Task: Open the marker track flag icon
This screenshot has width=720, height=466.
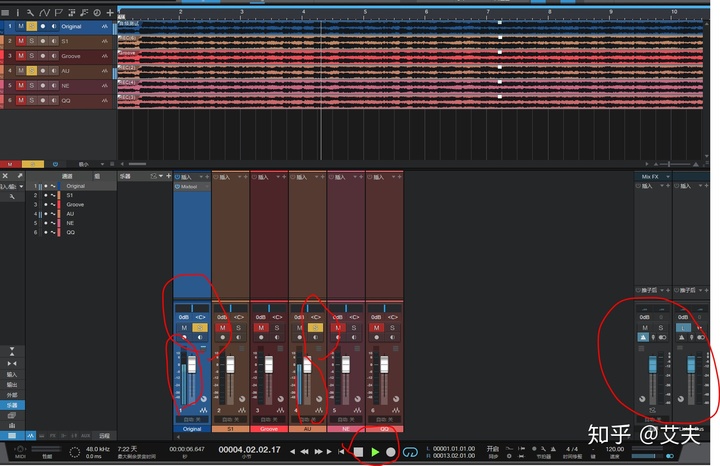Action: pyautogui.click(x=58, y=12)
